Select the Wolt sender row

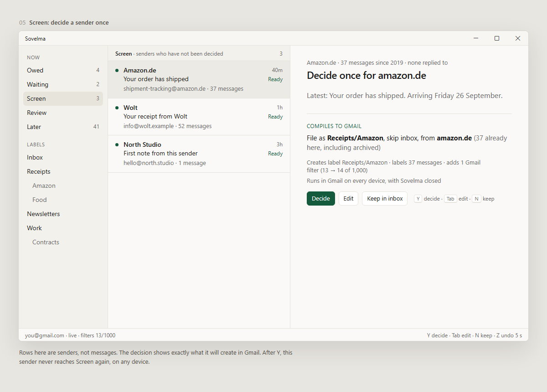click(x=199, y=117)
